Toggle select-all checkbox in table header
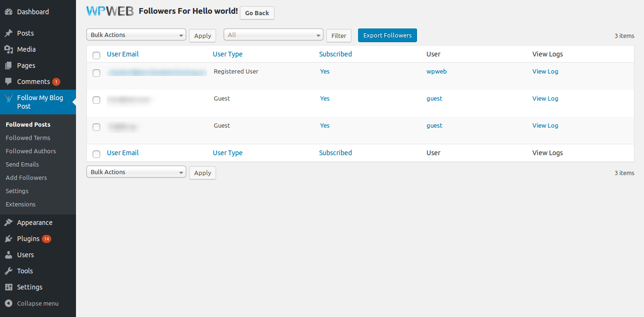This screenshot has width=644, height=317. (x=96, y=56)
